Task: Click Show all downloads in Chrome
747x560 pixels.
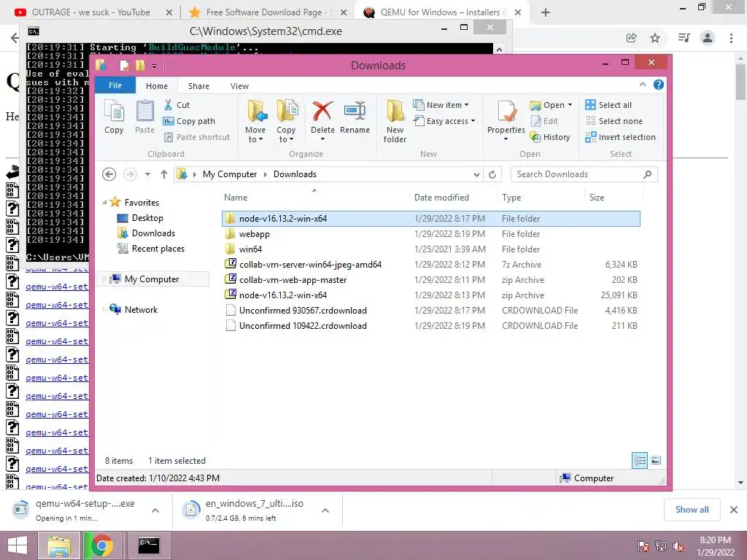Action: click(x=692, y=510)
